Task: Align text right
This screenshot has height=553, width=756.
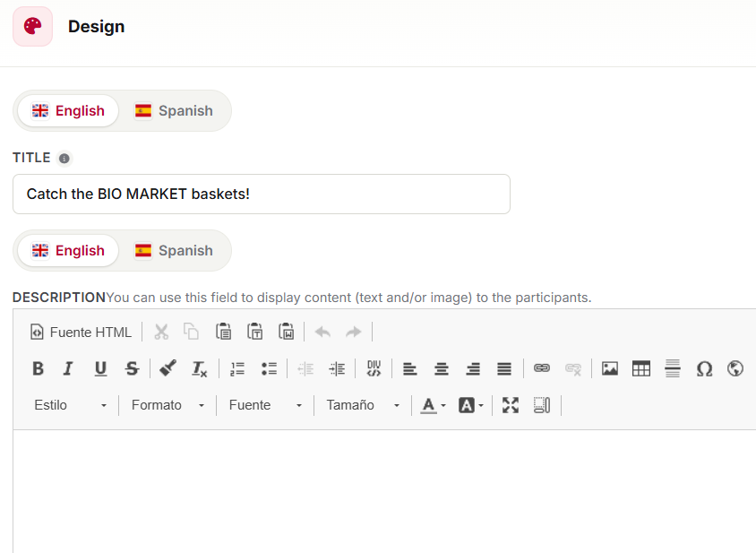Action: click(x=473, y=369)
